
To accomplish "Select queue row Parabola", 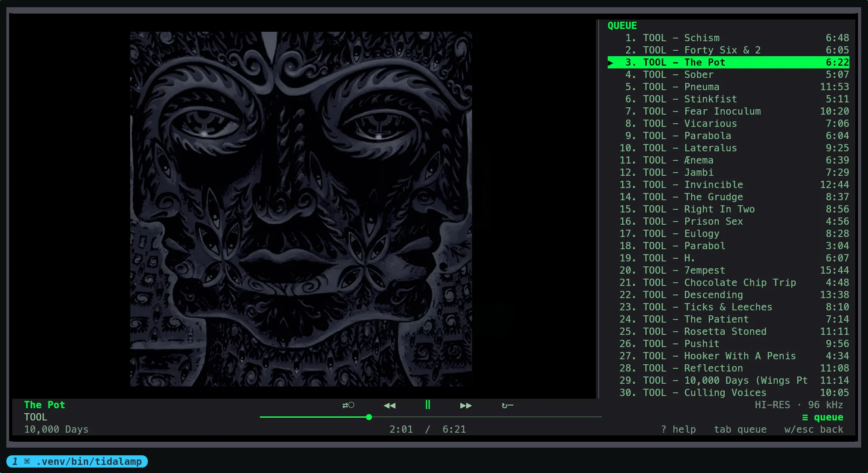I will (728, 136).
